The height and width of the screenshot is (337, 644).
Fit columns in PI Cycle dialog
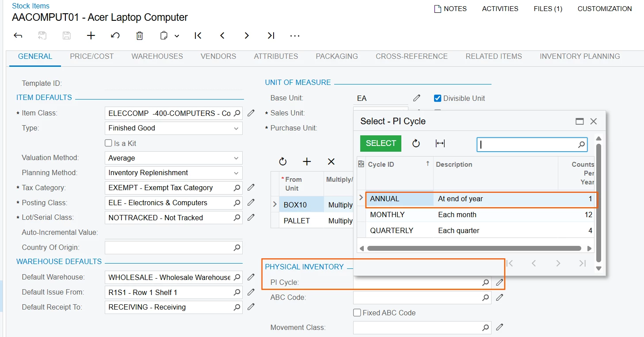click(x=440, y=143)
